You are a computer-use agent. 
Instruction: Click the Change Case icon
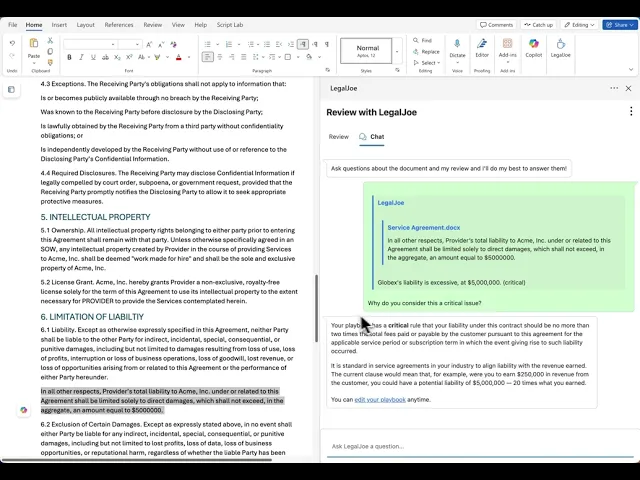pyautogui.click(x=141, y=57)
